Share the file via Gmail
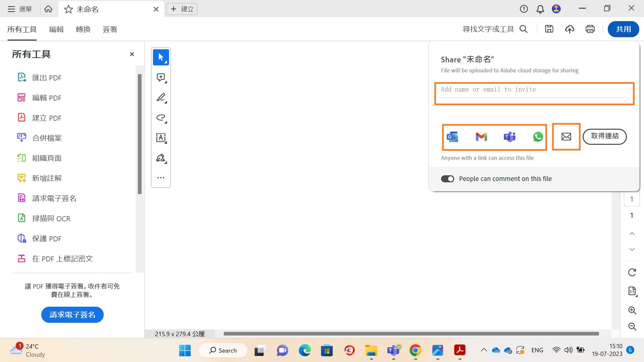Screen dimensions: 644x362 (481, 137)
